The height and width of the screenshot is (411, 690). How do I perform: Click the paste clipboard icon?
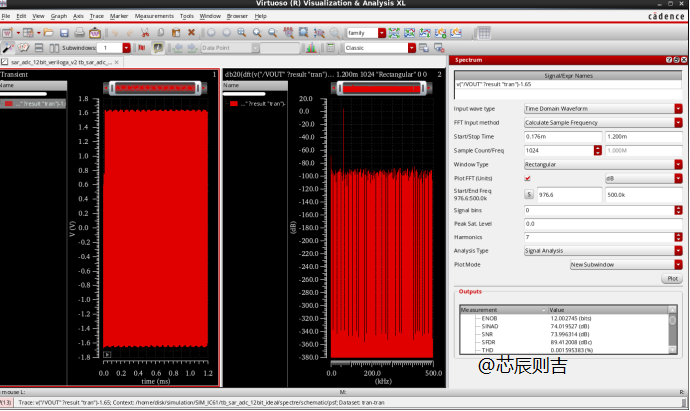176,33
